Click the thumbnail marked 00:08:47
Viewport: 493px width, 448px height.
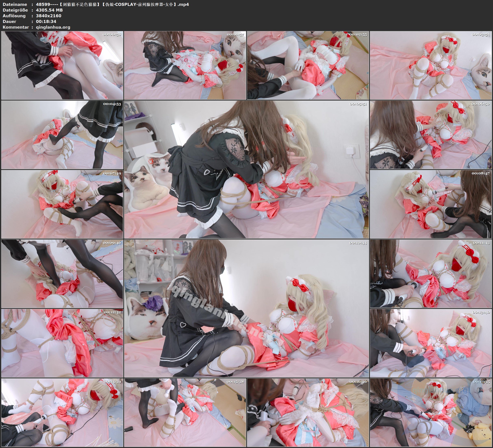(x=431, y=204)
